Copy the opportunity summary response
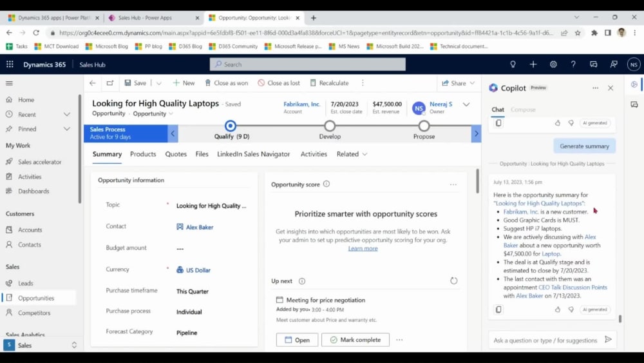This screenshot has width=644, height=363. coord(498,309)
